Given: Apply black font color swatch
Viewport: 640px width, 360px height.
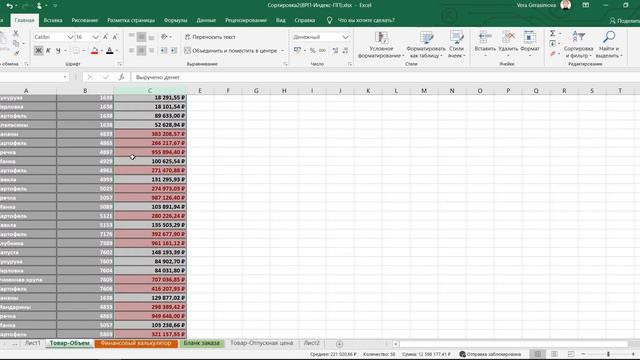Looking at the screenshot, I should (x=109, y=51).
